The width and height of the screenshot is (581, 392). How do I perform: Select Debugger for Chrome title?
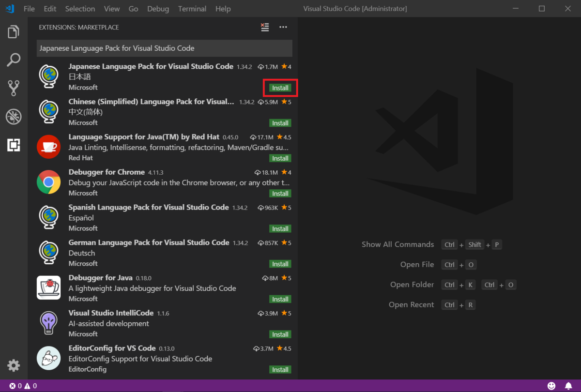click(107, 172)
